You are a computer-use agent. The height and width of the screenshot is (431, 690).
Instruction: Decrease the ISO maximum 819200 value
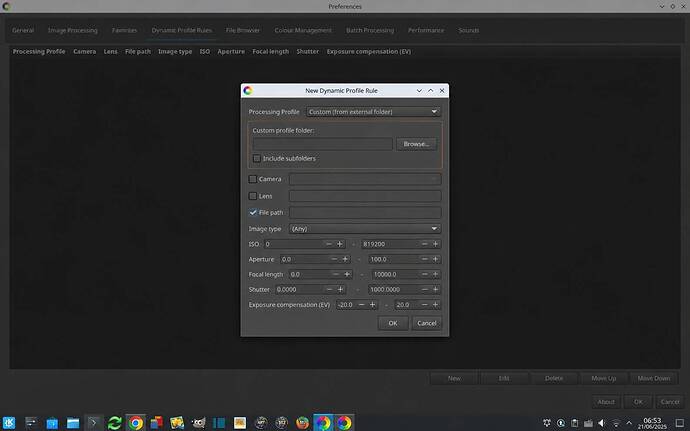(x=424, y=244)
